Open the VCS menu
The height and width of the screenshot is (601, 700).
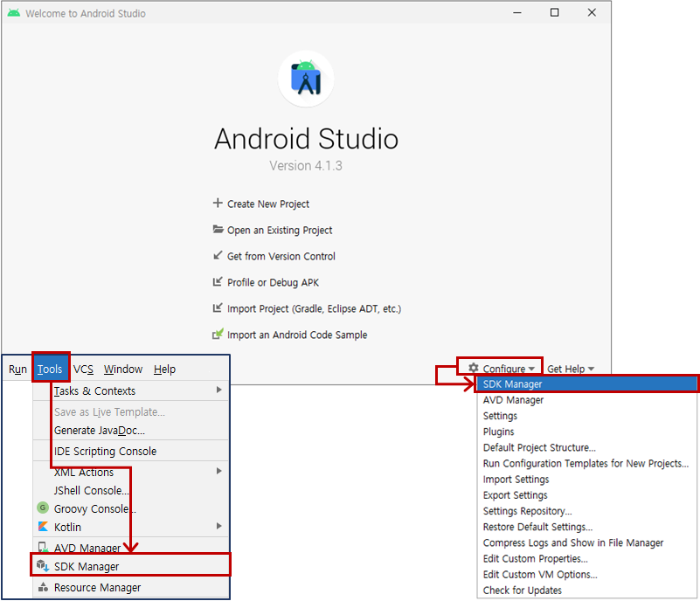tap(84, 370)
